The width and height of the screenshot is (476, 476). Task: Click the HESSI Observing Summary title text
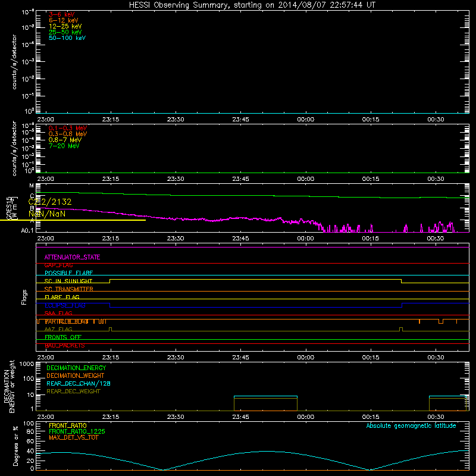(x=252, y=5)
